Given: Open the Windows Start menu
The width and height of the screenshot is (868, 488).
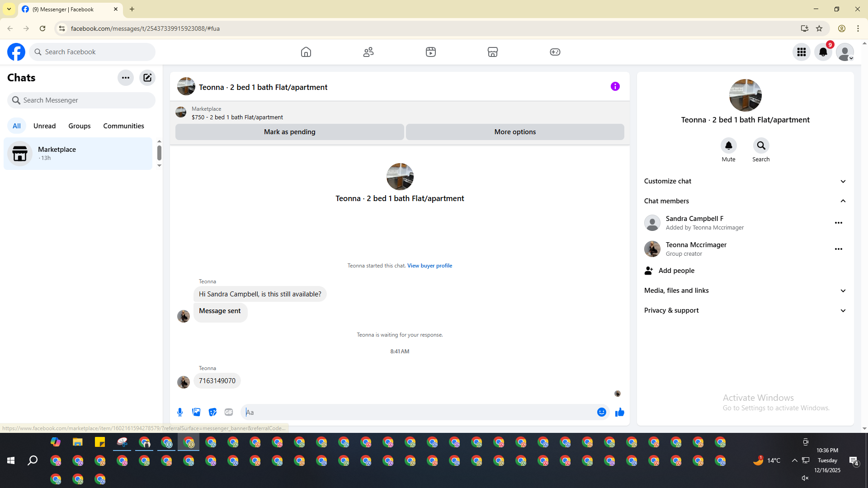Looking at the screenshot, I should (11, 460).
